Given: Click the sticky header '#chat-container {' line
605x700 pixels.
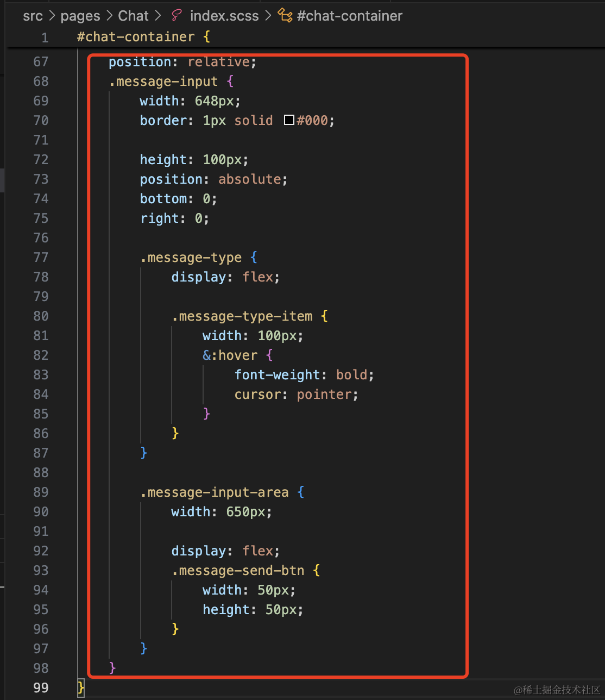Looking at the screenshot, I should coord(143,37).
